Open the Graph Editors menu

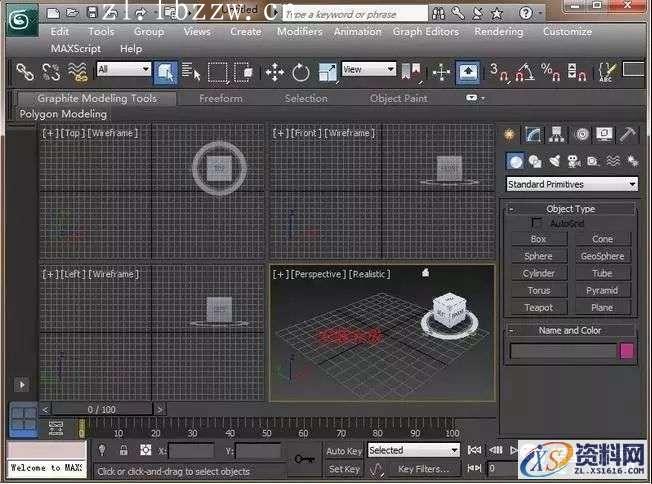click(x=426, y=32)
